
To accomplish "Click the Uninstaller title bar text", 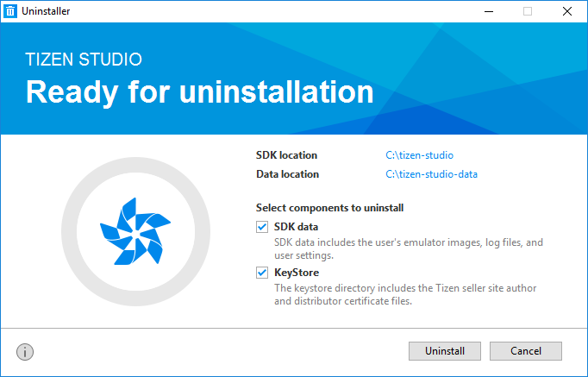I will pos(46,11).
